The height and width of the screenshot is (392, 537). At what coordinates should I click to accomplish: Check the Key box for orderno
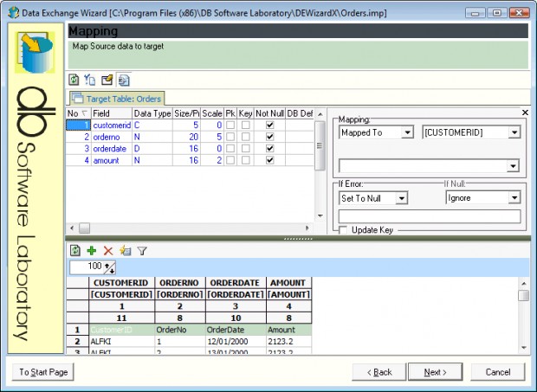[x=246, y=137]
